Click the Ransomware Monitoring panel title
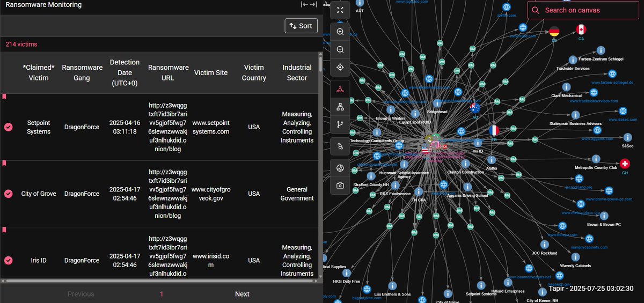 coord(43,5)
